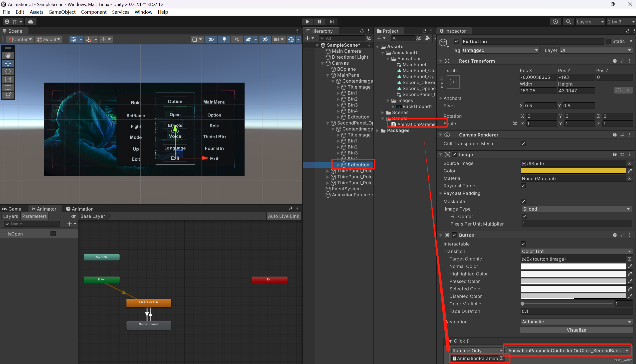The image size is (636, 364).
Task: Open Rect Transform help icon
Action: click(615, 61)
